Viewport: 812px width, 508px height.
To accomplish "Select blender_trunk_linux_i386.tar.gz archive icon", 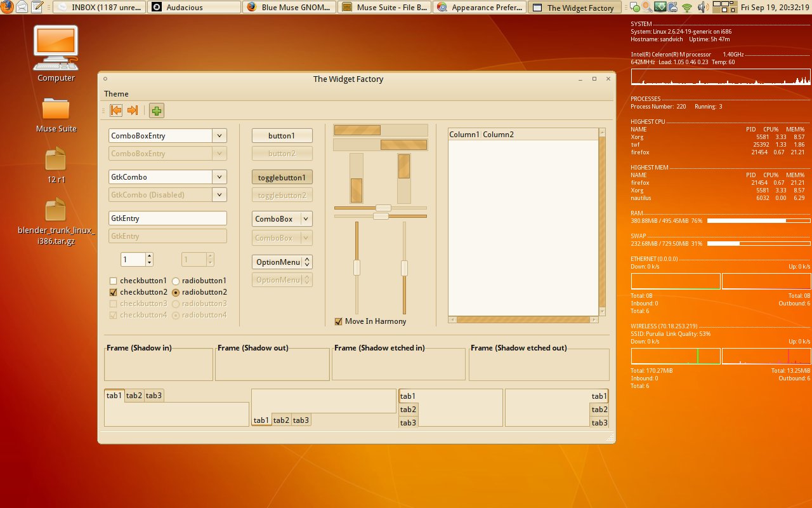I will click(56, 210).
